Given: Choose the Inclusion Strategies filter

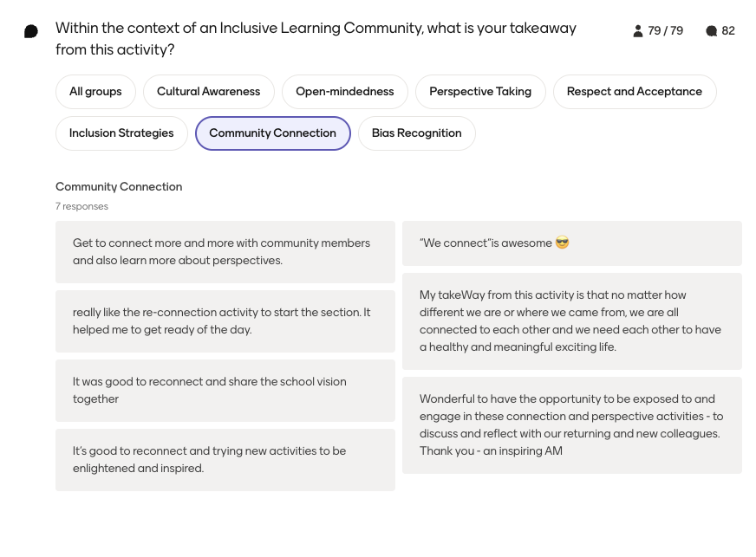Looking at the screenshot, I should point(121,133).
